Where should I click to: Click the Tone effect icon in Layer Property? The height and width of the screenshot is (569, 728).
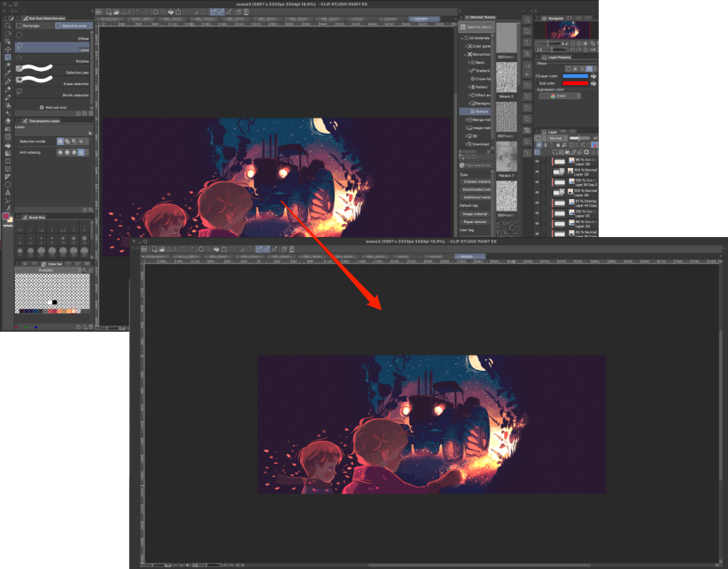click(x=582, y=69)
